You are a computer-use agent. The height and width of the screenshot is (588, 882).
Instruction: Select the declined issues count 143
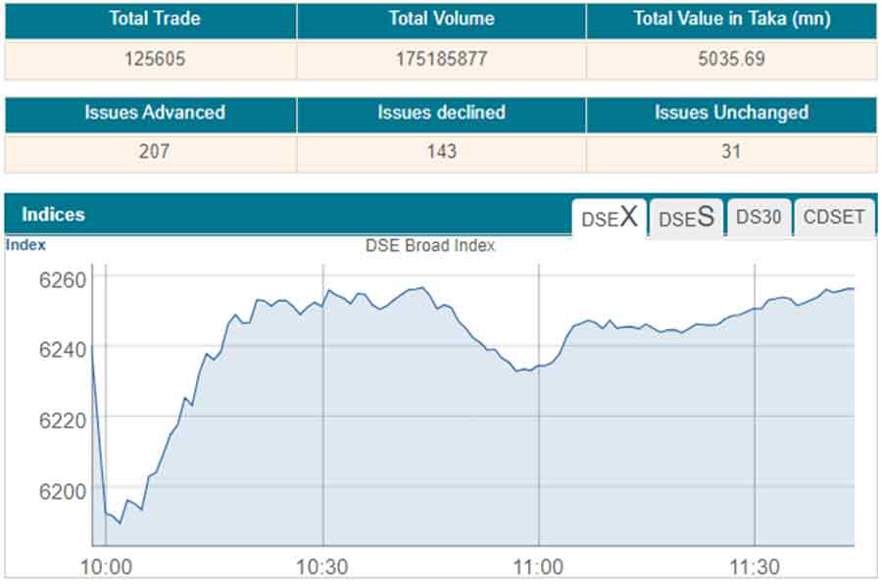tap(441, 152)
